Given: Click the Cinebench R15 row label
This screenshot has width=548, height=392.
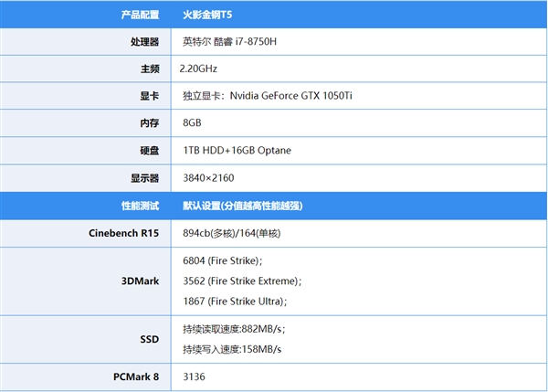Looking at the screenshot, I should 123,234.
